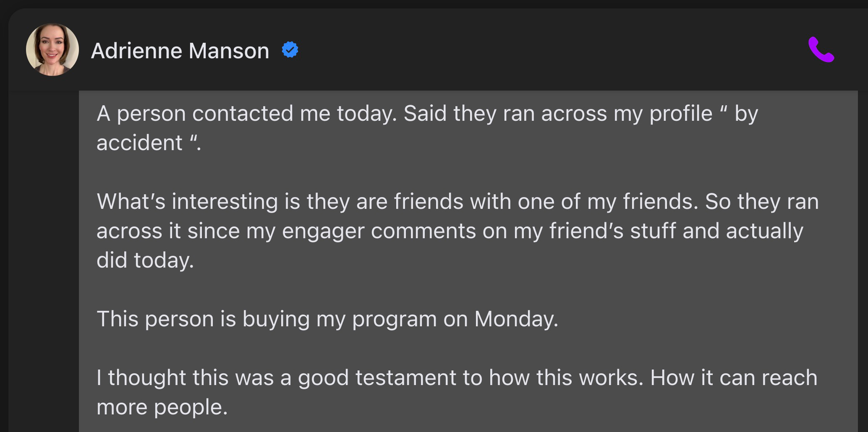
Task: Click the line starting "I thought this was"
Action: click(x=457, y=378)
